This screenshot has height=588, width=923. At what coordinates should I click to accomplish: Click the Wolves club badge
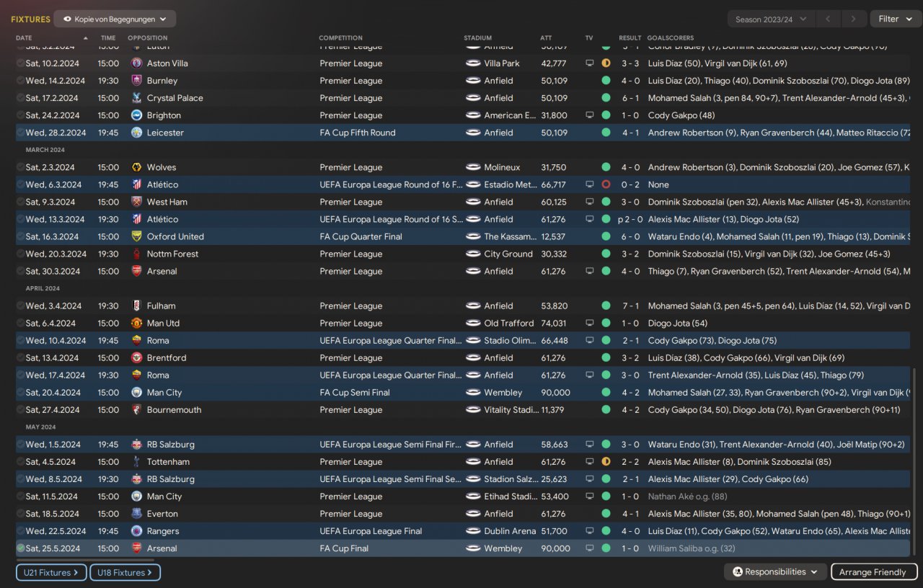point(137,167)
